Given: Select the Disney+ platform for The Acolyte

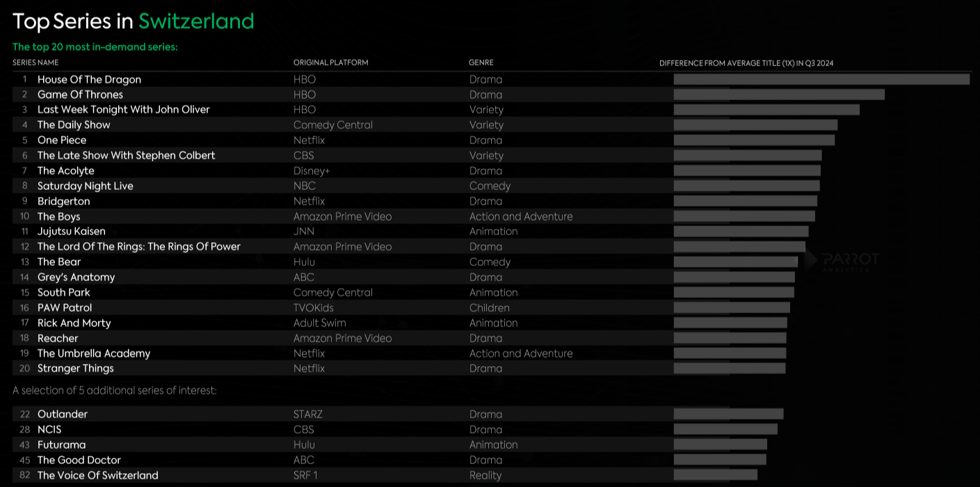Looking at the screenshot, I should pyautogui.click(x=312, y=170).
